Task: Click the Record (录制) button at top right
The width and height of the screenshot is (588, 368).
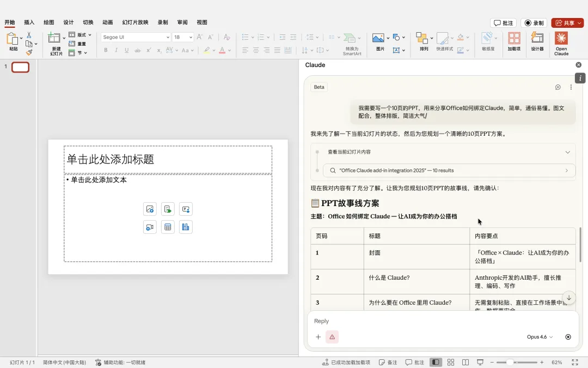Action: 534,23
